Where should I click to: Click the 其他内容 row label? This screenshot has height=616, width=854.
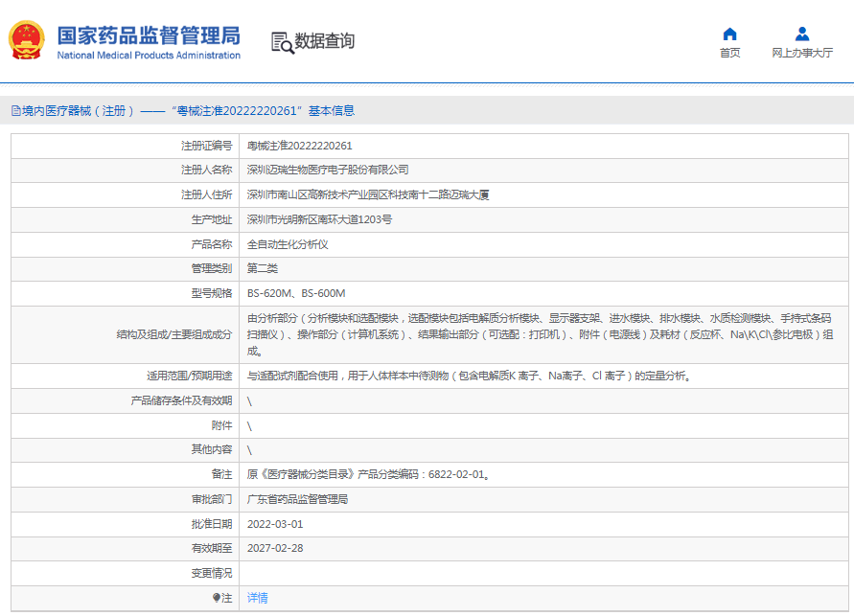pyautogui.click(x=211, y=449)
